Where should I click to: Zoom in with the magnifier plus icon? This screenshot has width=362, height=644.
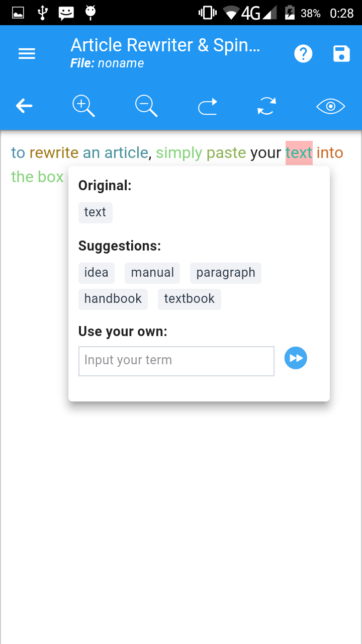(x=83, y=106)
